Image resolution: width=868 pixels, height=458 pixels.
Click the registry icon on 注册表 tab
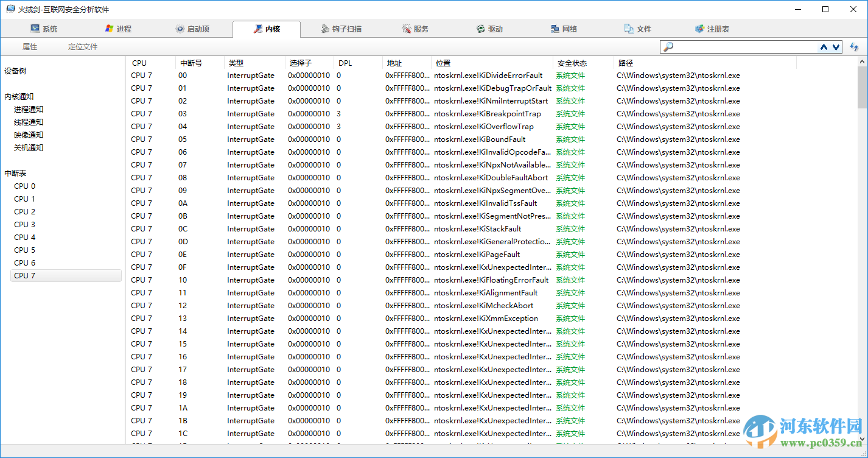click(x=699, y=29)
